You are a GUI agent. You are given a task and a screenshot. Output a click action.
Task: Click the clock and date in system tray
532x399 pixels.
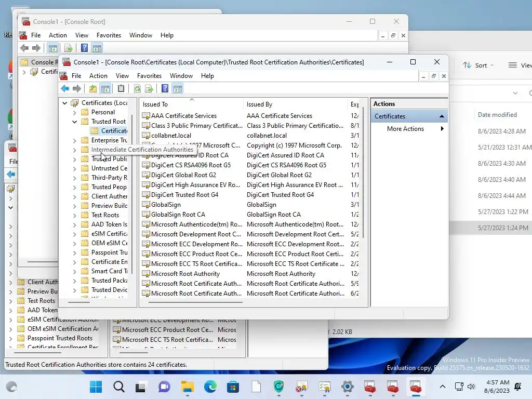pyautogui.click(x=497, y=387)
